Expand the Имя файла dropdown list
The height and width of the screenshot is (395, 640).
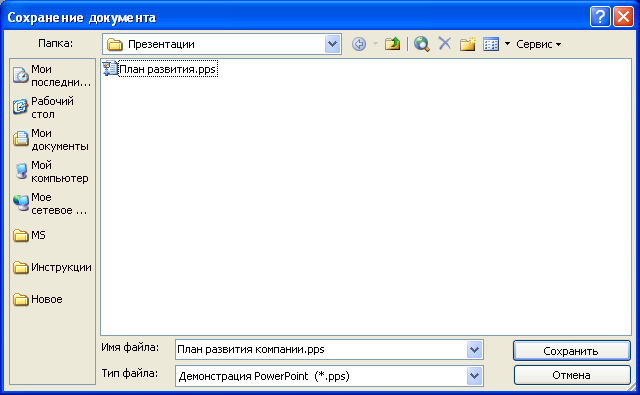point(474,350)
